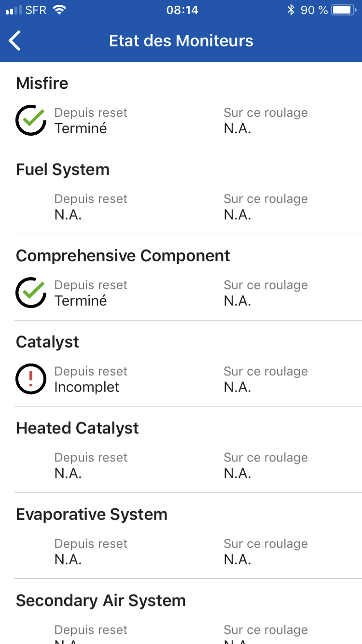Screen dimensions: 362x644
Task: Select the Misfire monitor heading
Action: tap(42, 83)
